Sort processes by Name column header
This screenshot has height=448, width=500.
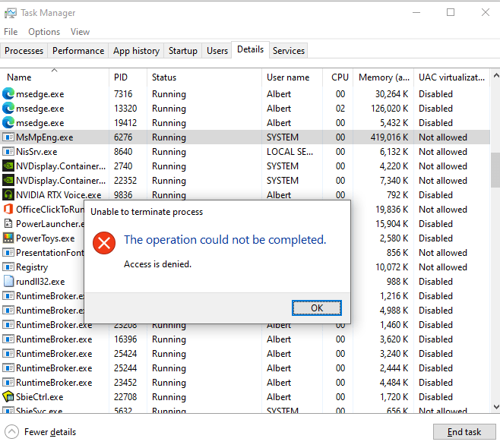pyautogui.click(x=55, y=77)
